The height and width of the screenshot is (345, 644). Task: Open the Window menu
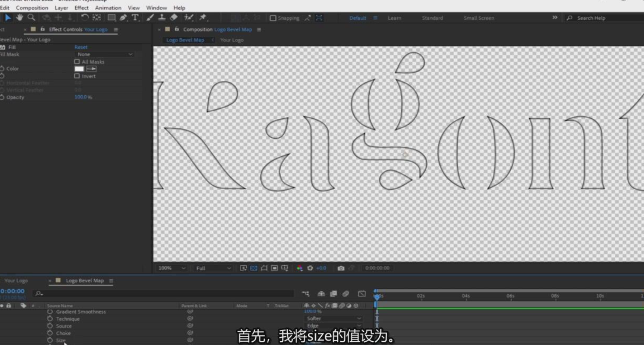(x=157, y=7)
